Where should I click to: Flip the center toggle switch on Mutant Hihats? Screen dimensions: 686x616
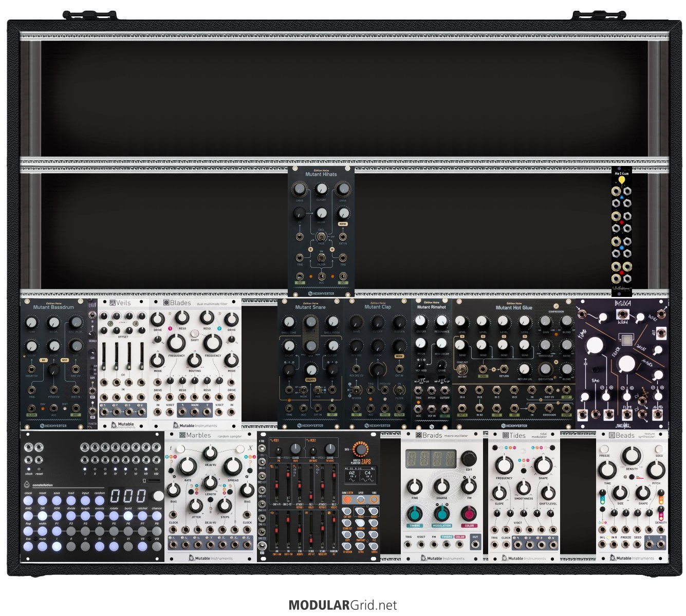321,237
